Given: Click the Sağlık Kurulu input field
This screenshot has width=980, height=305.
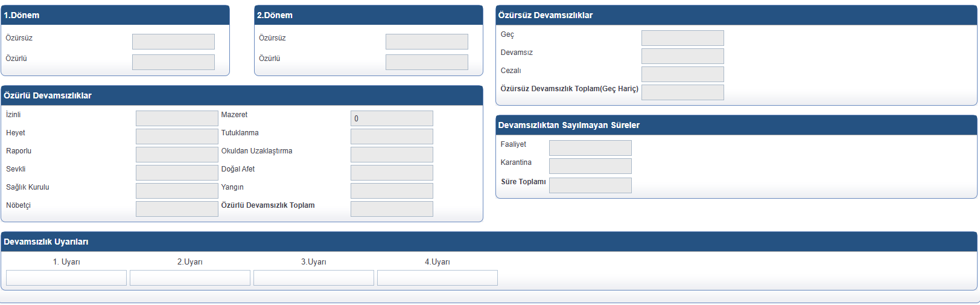Looking at the screenshot, I should click(x=177, y=191).
